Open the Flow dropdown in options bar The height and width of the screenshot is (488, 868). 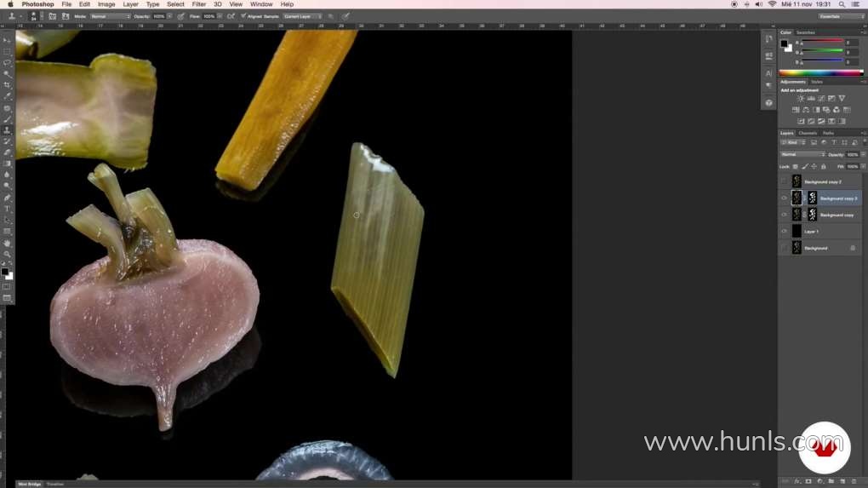pyautogui.click(x=220, y=17)
